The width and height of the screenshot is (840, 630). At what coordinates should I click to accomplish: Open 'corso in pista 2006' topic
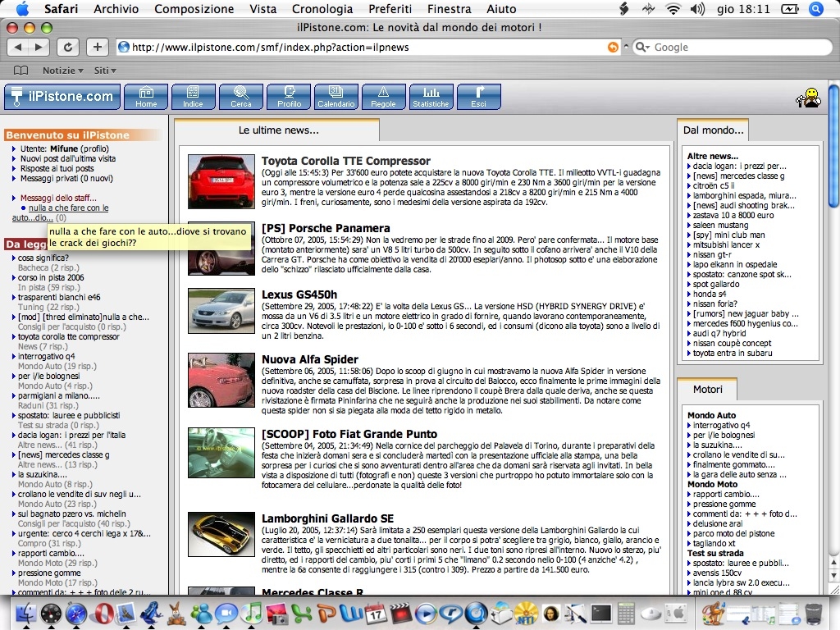click(x=51, y=277)
